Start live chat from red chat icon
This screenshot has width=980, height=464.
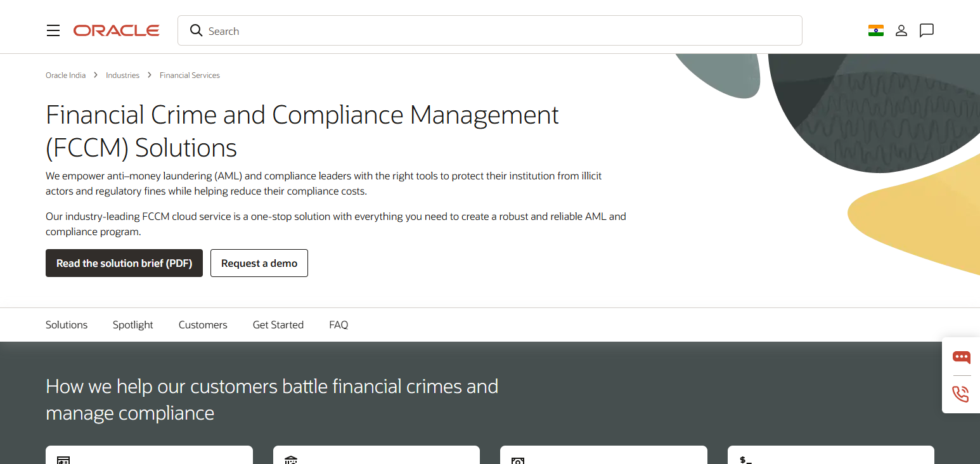click(961, 357)
